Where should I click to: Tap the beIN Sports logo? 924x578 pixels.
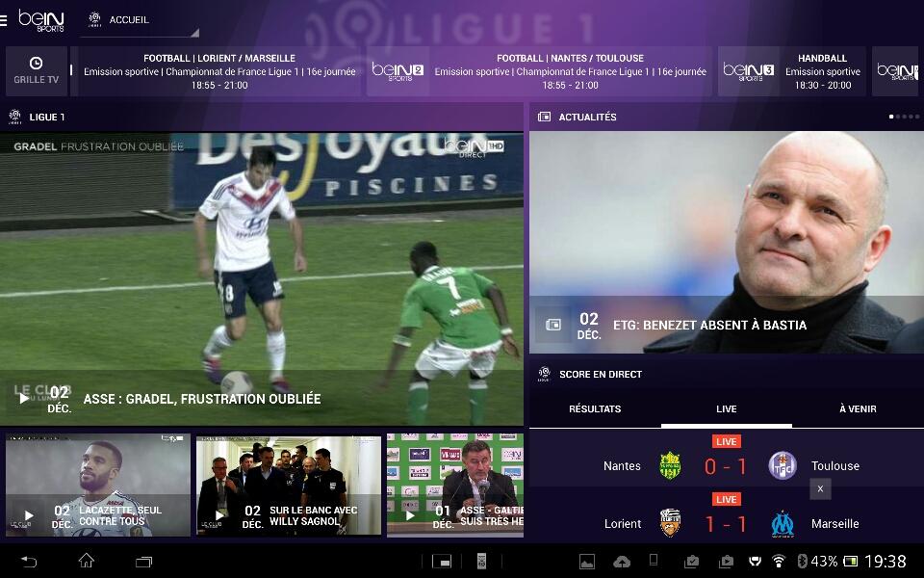(41, 20)
